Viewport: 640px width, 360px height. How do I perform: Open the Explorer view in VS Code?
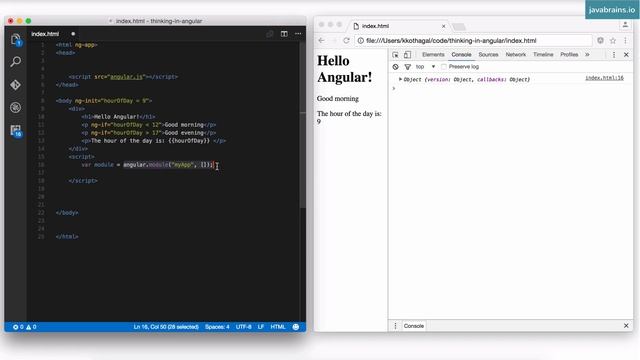click(16, 40)
